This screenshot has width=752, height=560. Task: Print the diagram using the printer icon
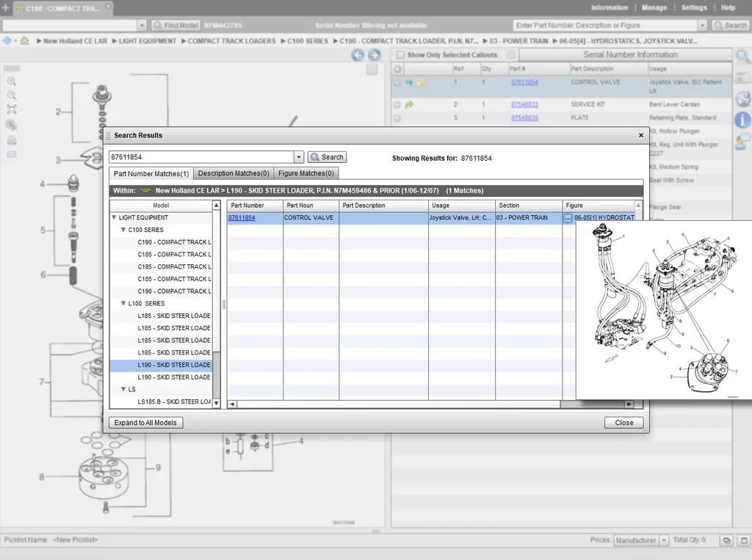12,140
